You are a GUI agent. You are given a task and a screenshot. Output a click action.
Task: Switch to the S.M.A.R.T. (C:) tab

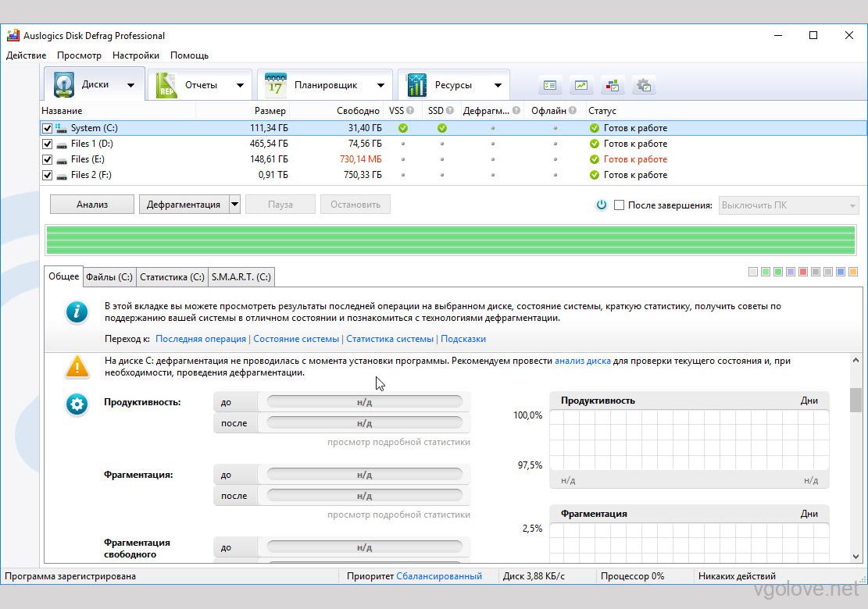pyautogui.click(x=241, y=277)
